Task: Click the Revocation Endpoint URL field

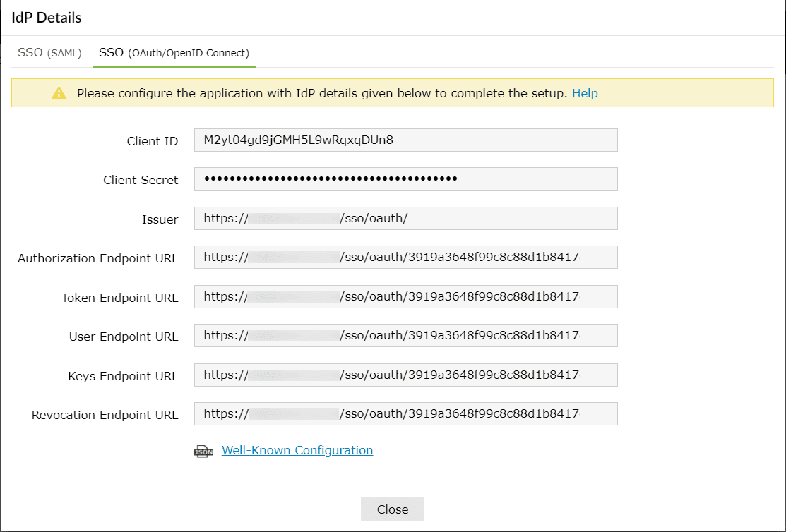Action: pos(406,413)
